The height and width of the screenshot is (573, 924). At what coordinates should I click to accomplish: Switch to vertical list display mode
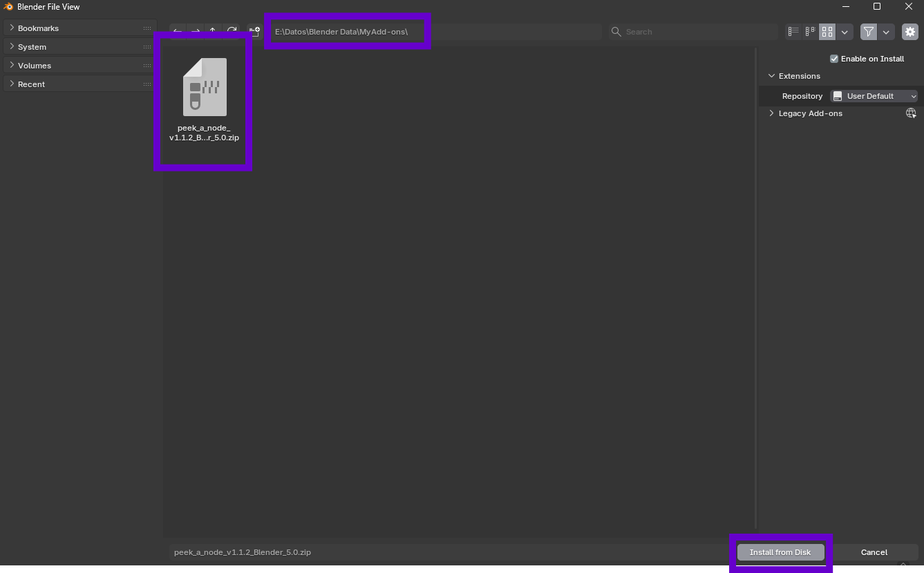(x=793, y=32)
